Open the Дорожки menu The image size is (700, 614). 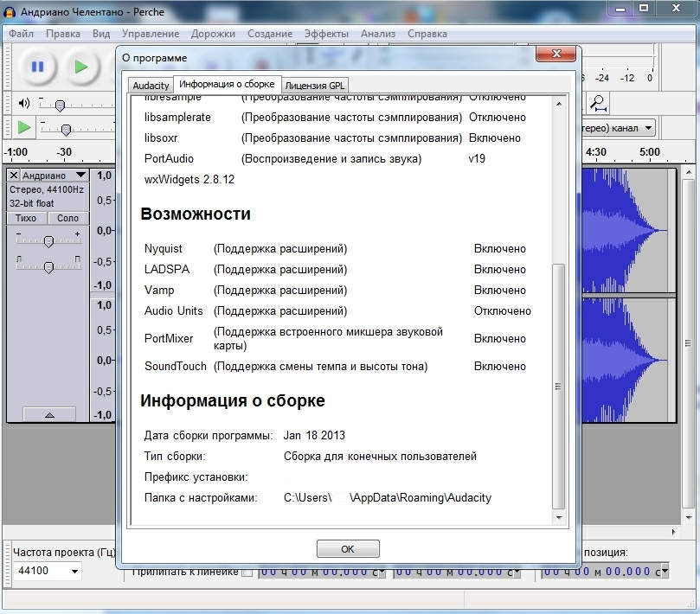[x=213, y=34]
